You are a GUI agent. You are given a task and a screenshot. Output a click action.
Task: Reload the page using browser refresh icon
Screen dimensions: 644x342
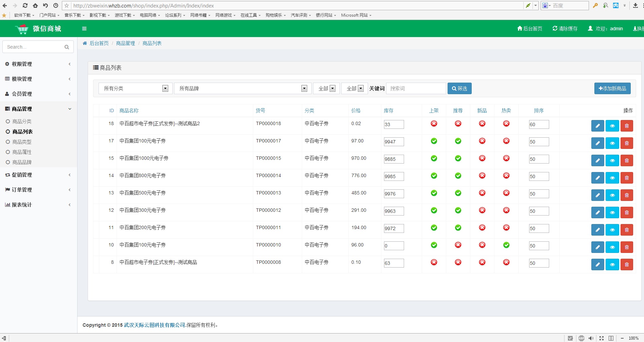25,5
